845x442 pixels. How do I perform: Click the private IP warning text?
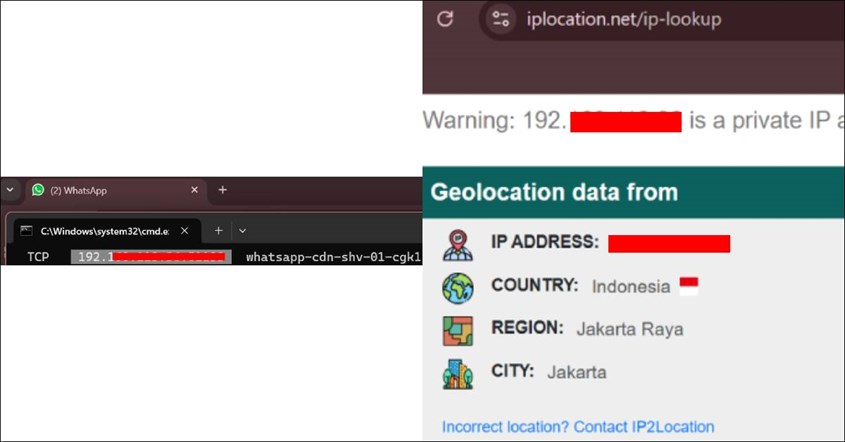[633, 121]
